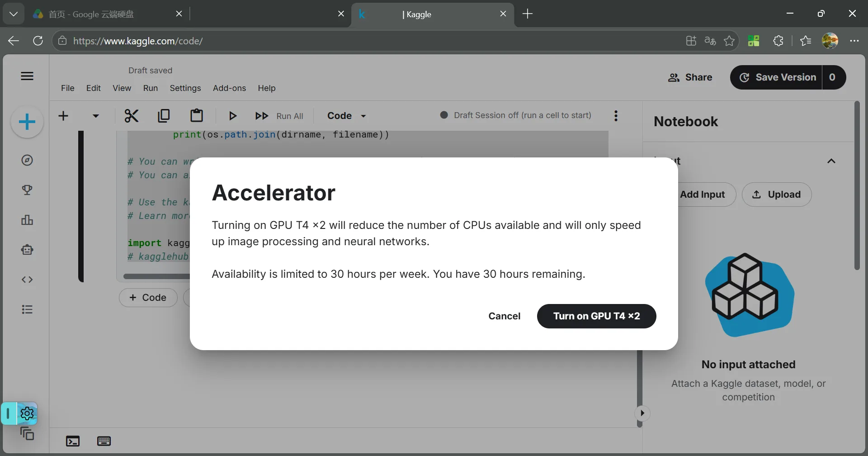Viewport: 868px width, 456px height.
Task: Open browser profile avatar
Action: 830,41
